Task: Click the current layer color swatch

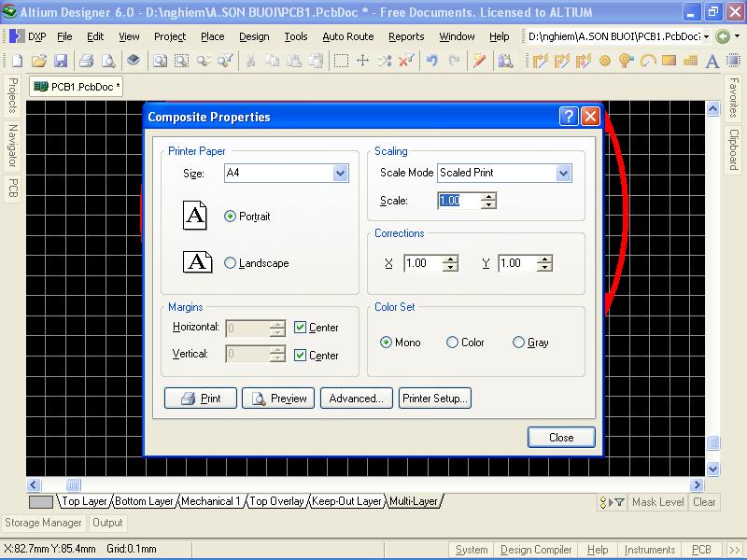Action: pyautogui.click(x=41, y=502)
